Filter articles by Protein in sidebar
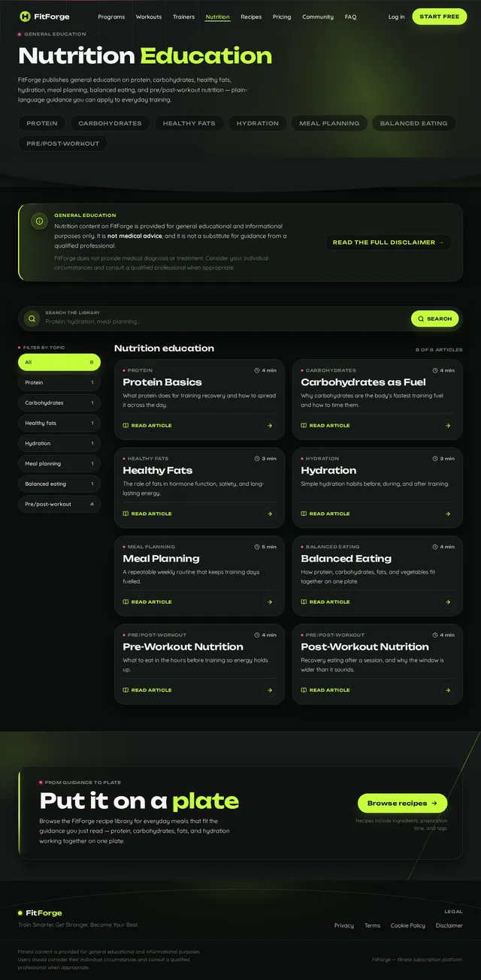The width and height of the screenshot is (481, 980). click(x=59, y=382)
